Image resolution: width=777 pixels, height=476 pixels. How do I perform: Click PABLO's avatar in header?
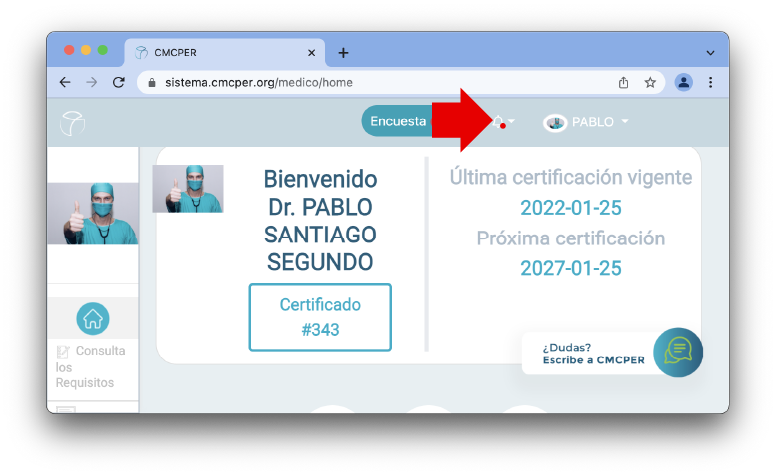[555, 122]
